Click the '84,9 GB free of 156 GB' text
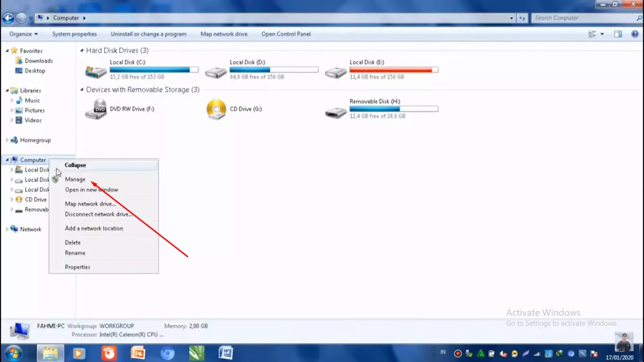 pos(257,77)
